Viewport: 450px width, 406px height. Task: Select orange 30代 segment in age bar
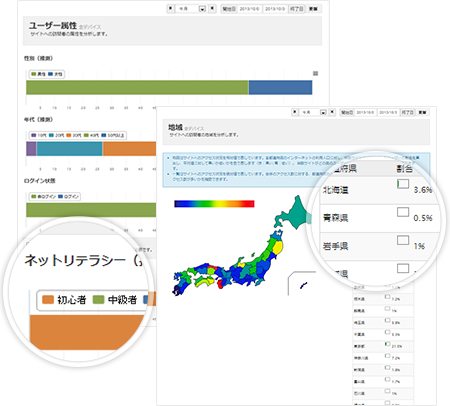tap(129, 149)
